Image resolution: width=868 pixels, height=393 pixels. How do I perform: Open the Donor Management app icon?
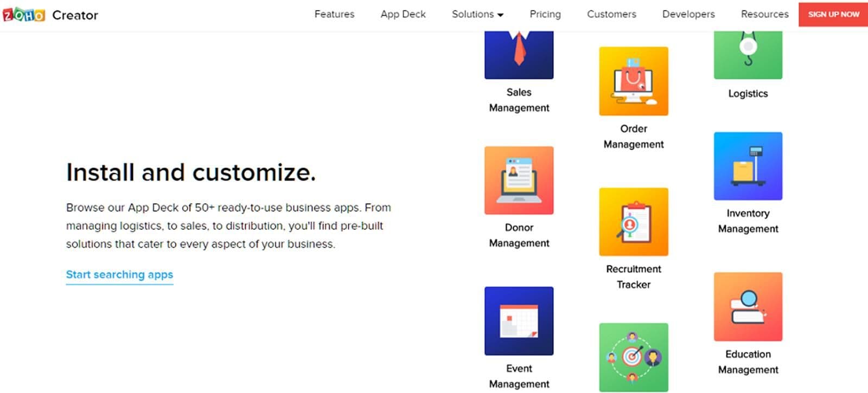pyautogui.click(x=519, y=181)
